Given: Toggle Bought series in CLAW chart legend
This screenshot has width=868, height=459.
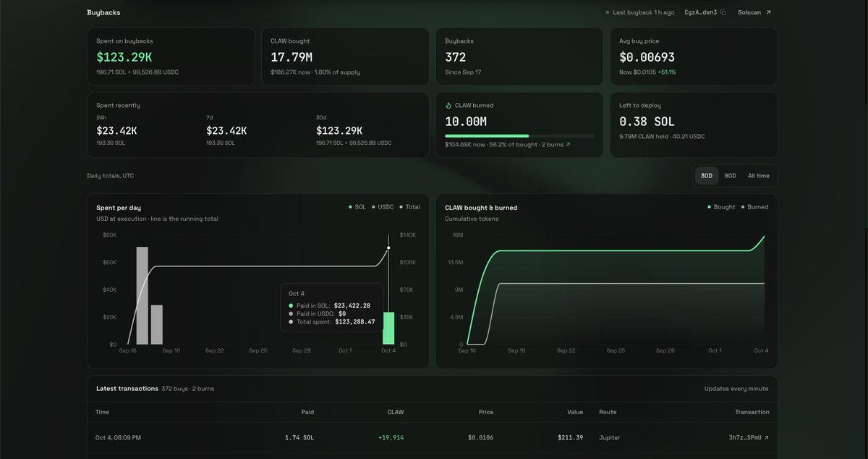Looking at the screenshot, I should pyautogui.click(x=721, y=207).
